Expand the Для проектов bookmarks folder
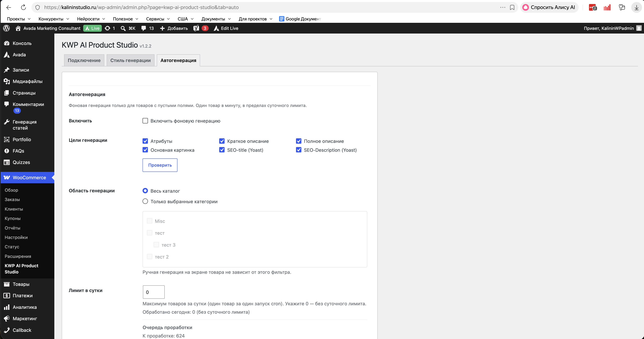The height and width of the screenshot is (339, 644). pos(255,19)
